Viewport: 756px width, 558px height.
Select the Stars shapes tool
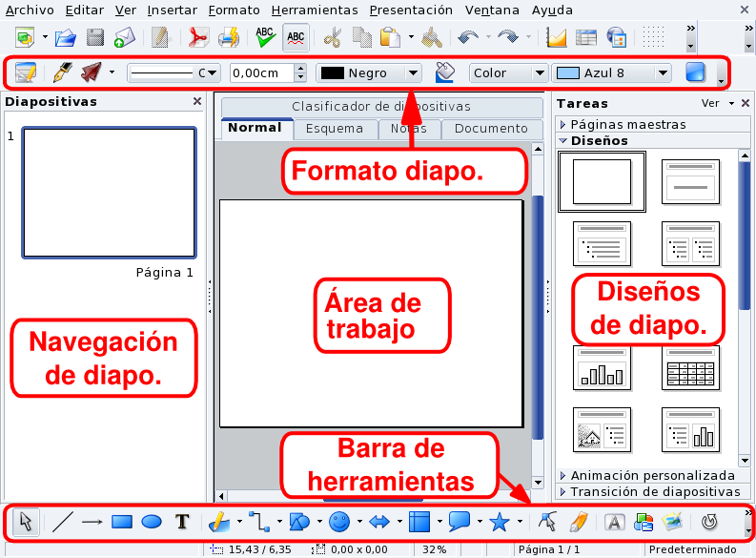498,522
